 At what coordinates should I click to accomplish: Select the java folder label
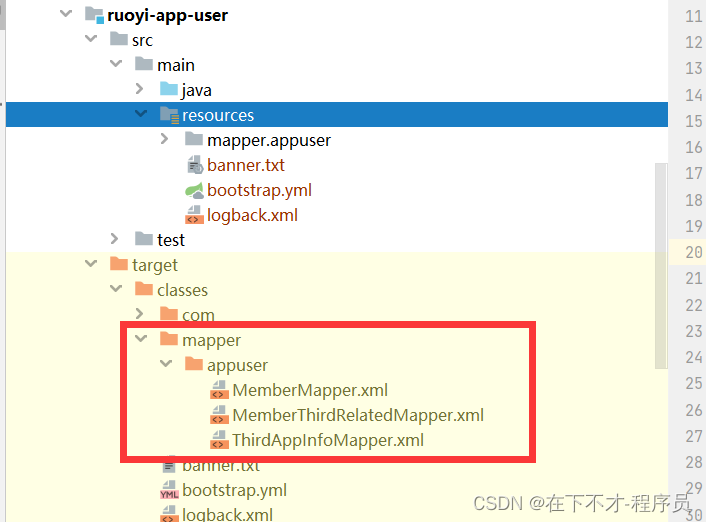(x=197, y=91)
